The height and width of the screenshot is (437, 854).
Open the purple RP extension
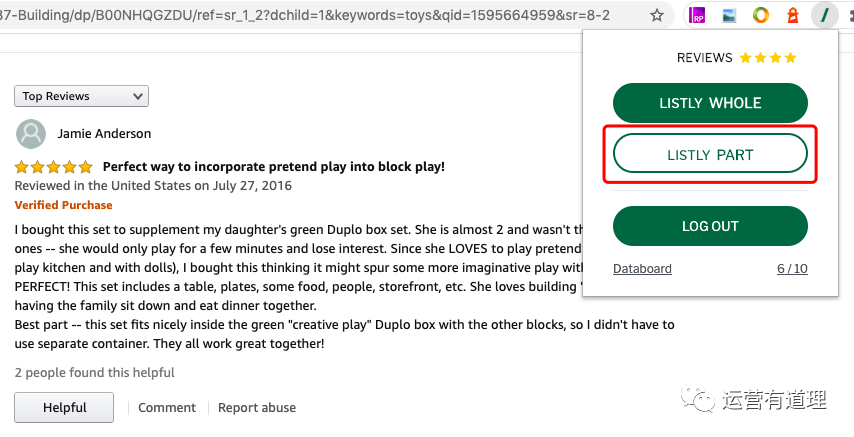(698, 16)
